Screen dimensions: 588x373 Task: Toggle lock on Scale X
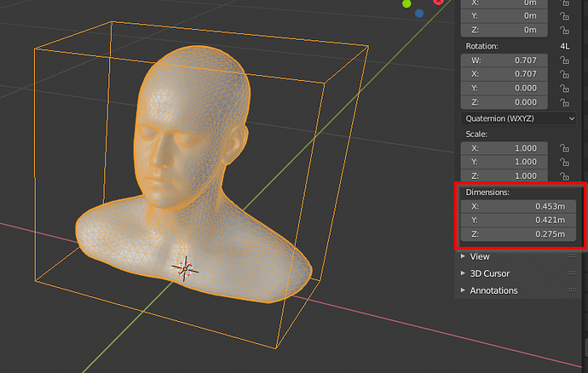[565, 148]
